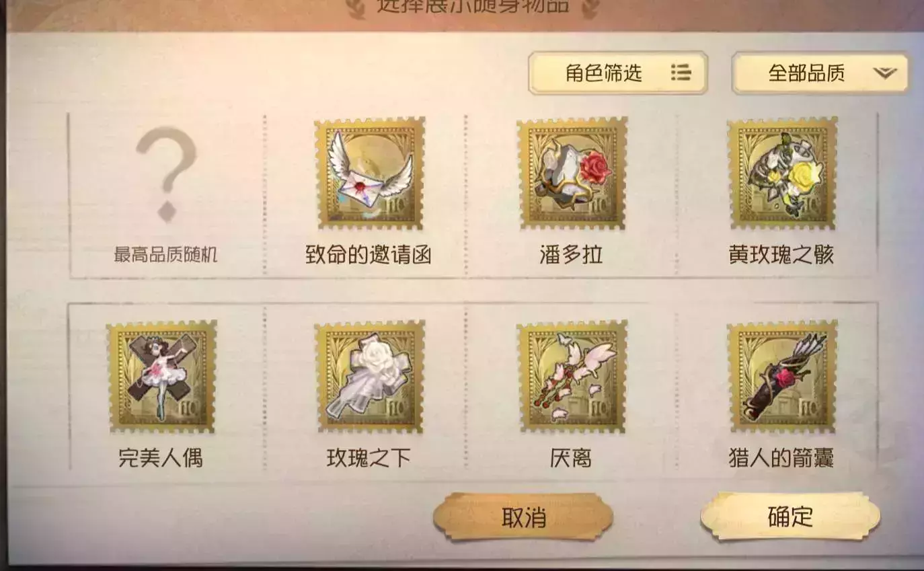Pick the 黄玫瑰之骸 yellow rose stamp
The image size is (924, 571).
tap(783, 174)
